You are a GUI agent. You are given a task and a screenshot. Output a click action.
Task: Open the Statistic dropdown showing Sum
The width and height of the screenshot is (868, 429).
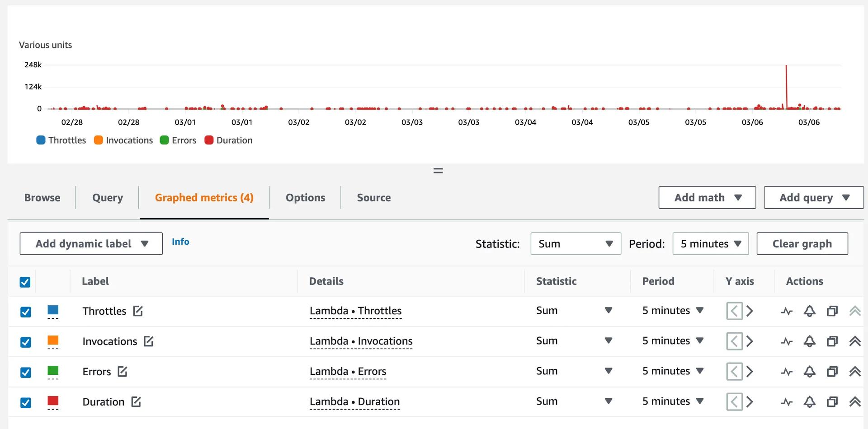575,243
